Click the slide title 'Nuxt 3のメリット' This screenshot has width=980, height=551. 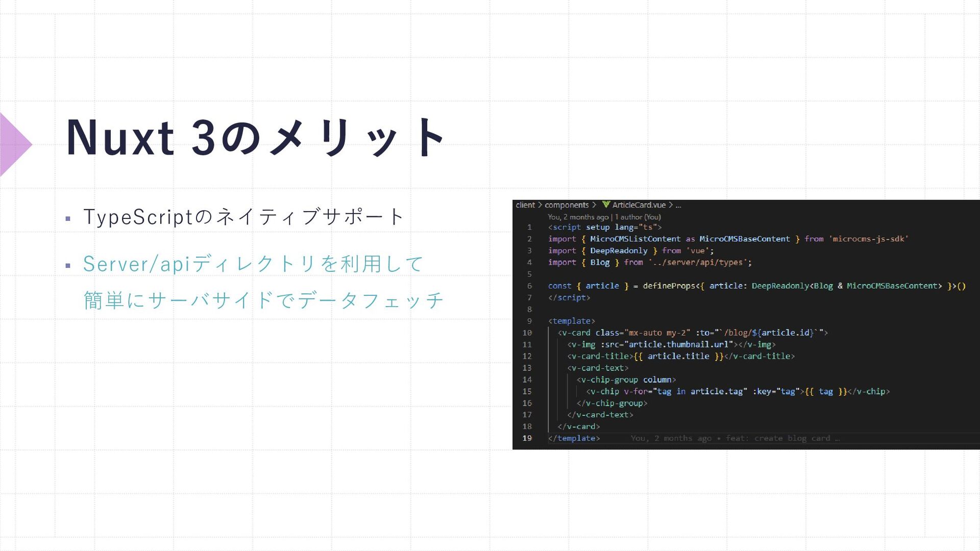point(257,138)
